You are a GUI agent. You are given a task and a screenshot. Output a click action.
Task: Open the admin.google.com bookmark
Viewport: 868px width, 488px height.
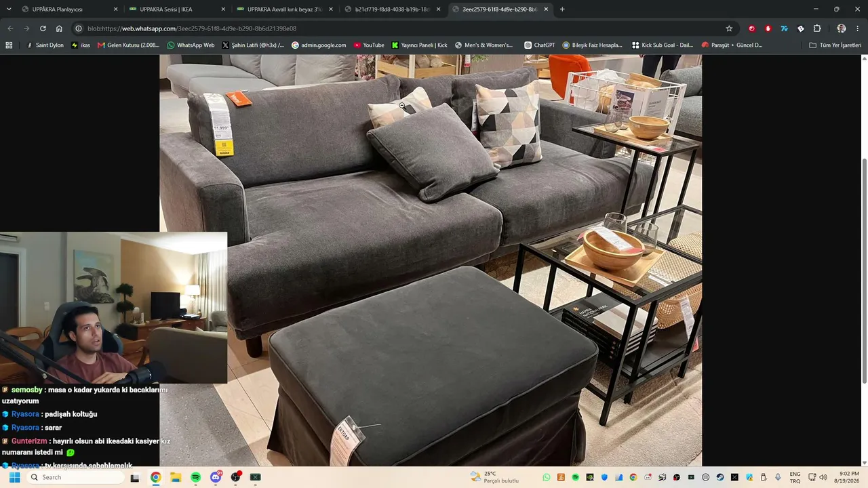[319, 45]
